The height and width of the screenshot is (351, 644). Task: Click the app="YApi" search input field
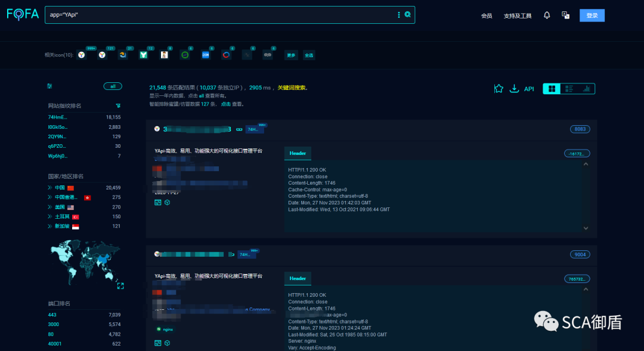pos(221,15)
